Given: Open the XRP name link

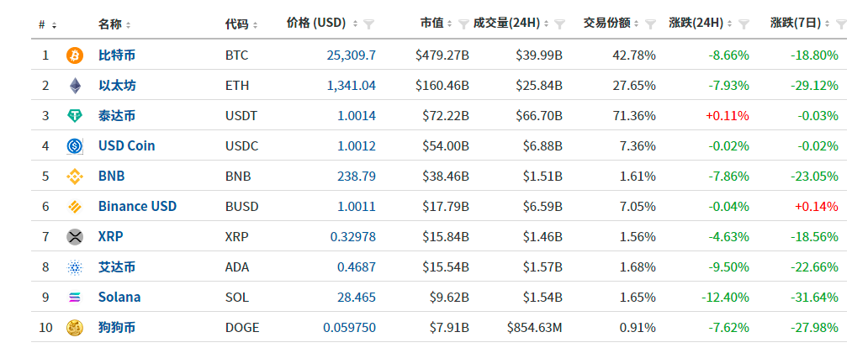Looking at the screenshot, I should click(111, 237).
